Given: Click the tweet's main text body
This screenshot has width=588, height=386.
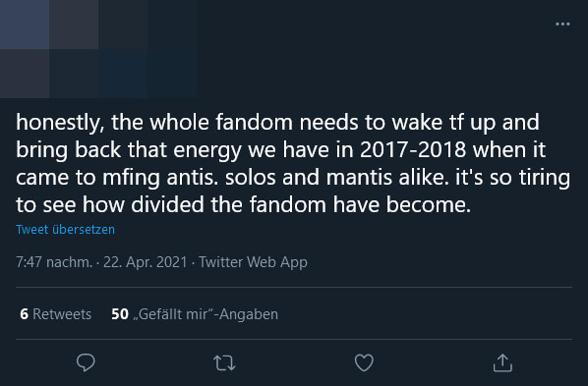Looking at the screenshot, I should (x=293, y=163).
